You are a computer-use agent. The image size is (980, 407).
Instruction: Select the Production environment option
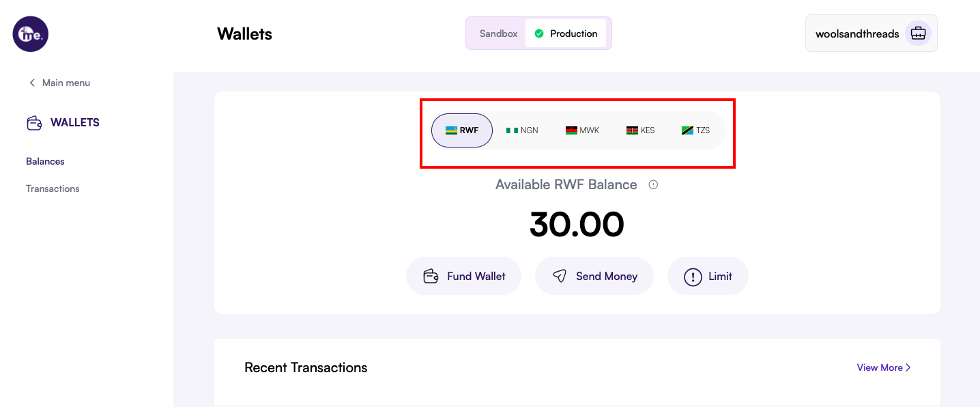(x=573, y=32)
